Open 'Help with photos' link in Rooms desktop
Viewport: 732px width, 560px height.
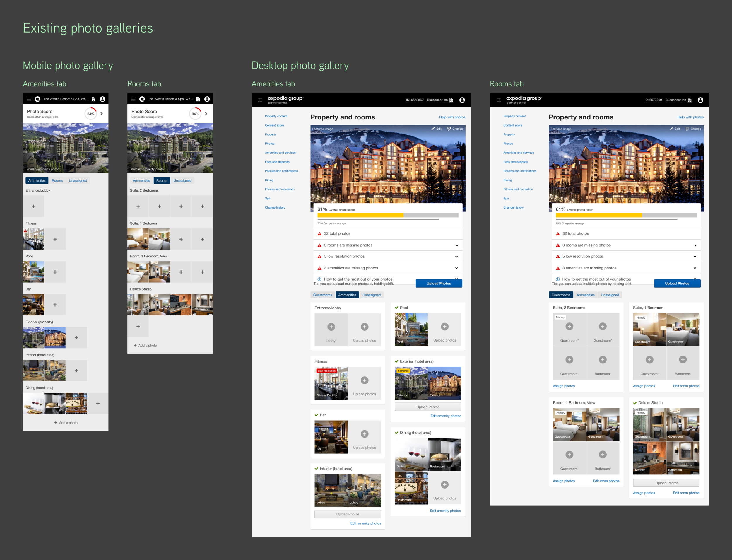[x=690, y=117]
